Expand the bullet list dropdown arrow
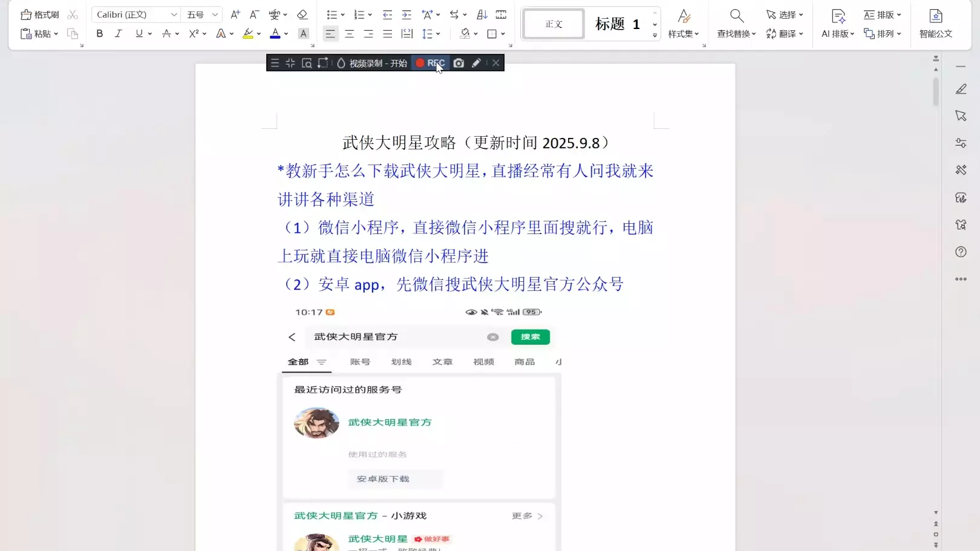The width and height of the screenshot is (980, 551). 342,15
